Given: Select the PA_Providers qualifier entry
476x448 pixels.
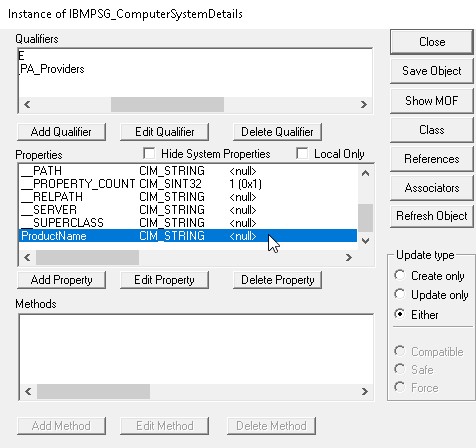Looking at the screenshot, I should tap(52, 69).
